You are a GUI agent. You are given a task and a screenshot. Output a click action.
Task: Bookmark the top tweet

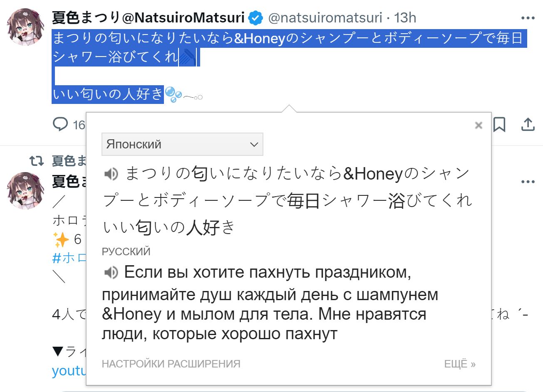(499, 124)
